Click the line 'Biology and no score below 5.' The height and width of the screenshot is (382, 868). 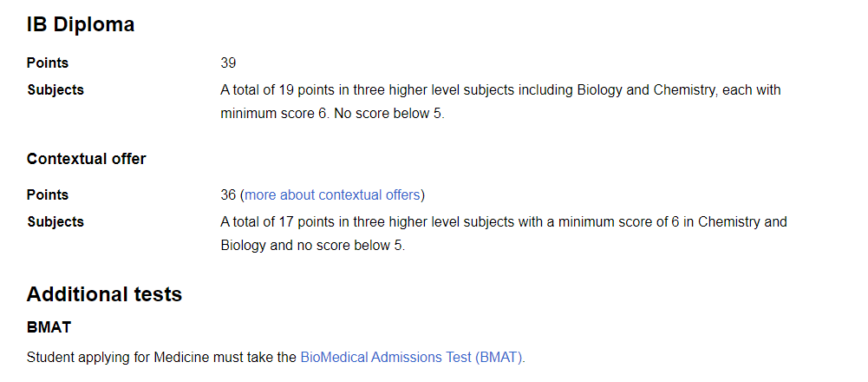[x=313, y=246]
